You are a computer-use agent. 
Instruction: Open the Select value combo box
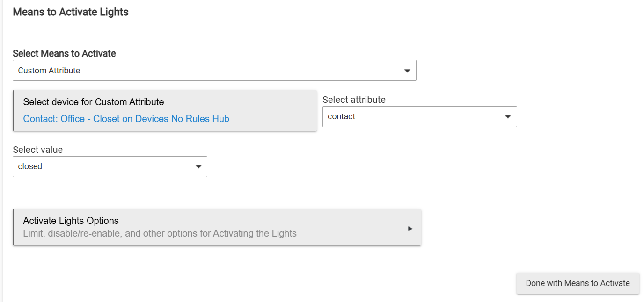click(x=110, y=167)
